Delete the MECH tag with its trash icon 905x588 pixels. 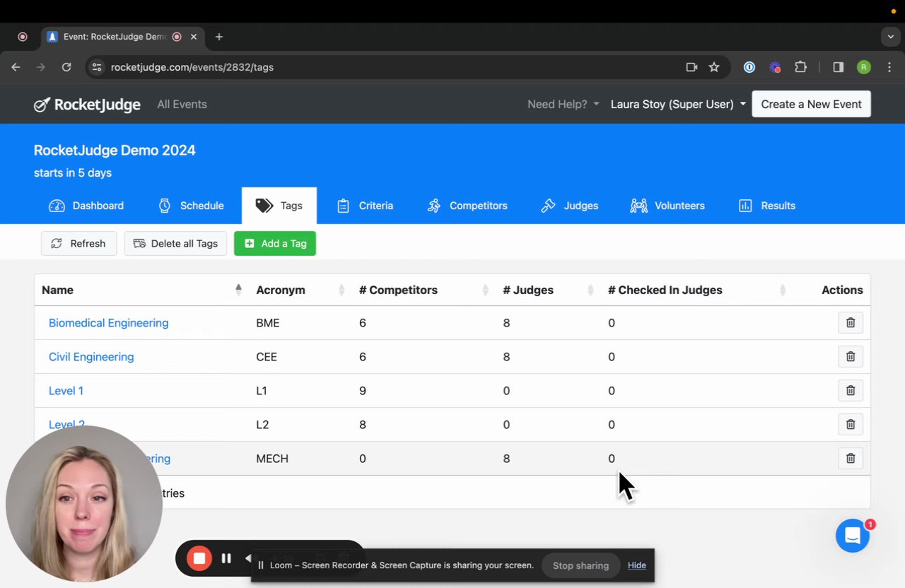point(851,459)
